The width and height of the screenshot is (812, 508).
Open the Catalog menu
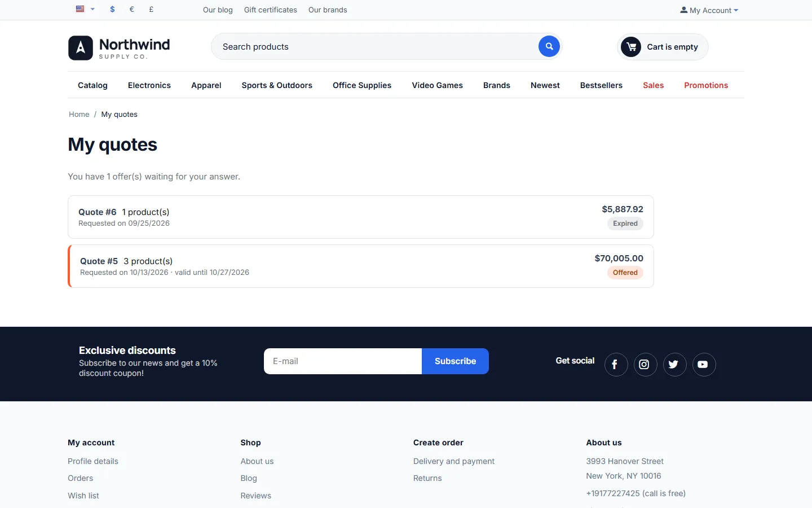92,85
